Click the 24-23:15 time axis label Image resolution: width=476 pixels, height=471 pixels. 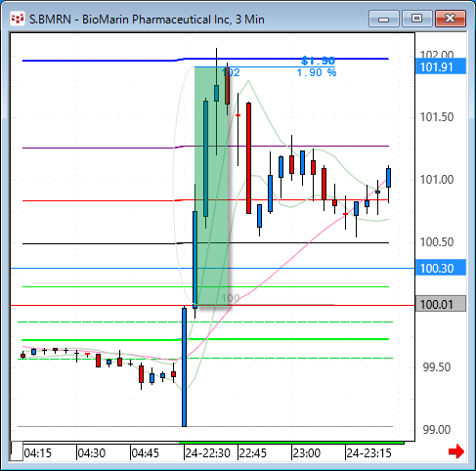tap(368, 453)
